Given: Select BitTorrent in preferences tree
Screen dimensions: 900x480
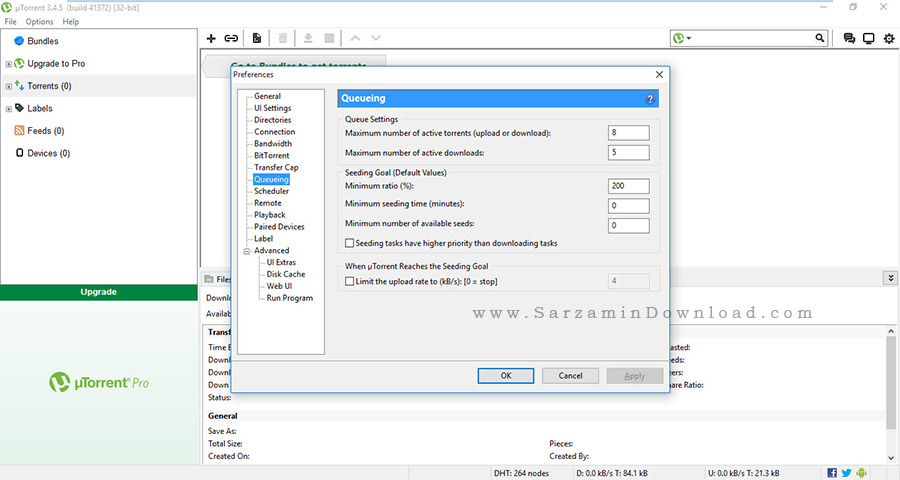Looking at the screenshot, I should click(271, 156).
